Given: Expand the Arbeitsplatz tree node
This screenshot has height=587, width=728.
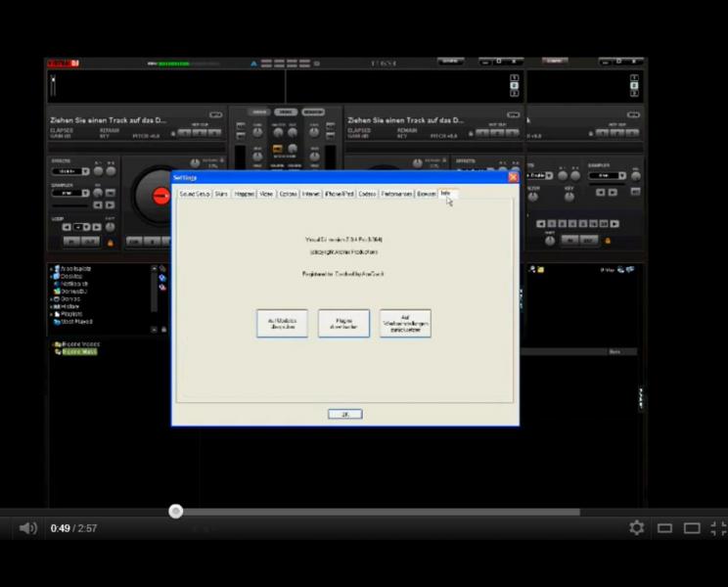Looking at the screenshot, I should tap(52, 269).
